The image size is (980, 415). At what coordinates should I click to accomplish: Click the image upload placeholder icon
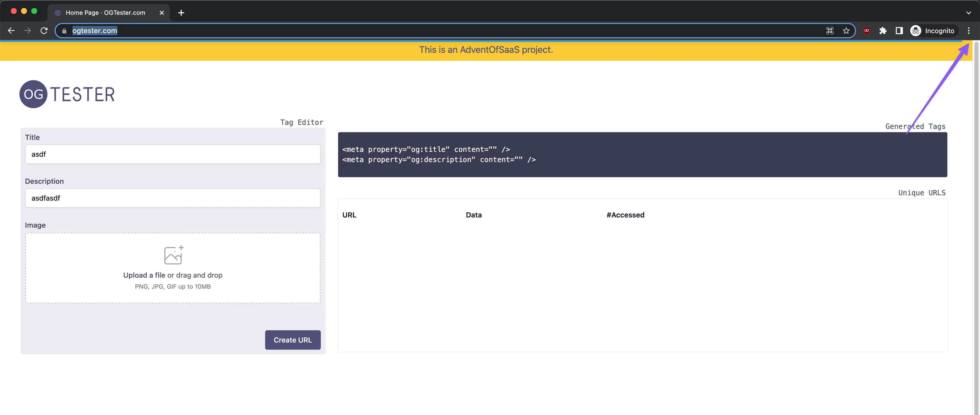(x=173, y=255)
